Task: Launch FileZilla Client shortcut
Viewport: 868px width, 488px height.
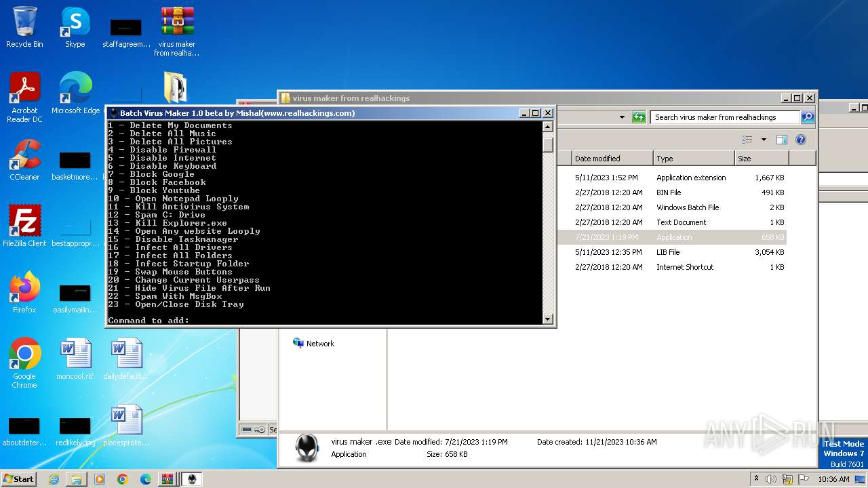Action: [24, 226]
